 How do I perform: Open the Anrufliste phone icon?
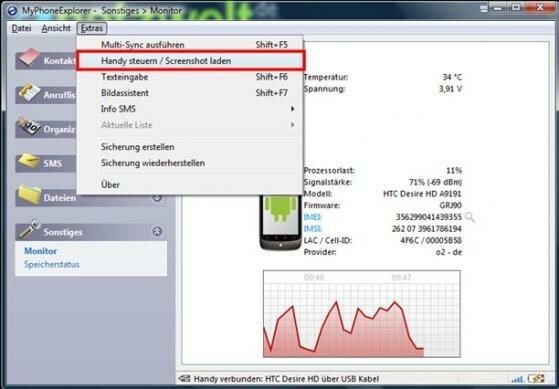point(29,92)
